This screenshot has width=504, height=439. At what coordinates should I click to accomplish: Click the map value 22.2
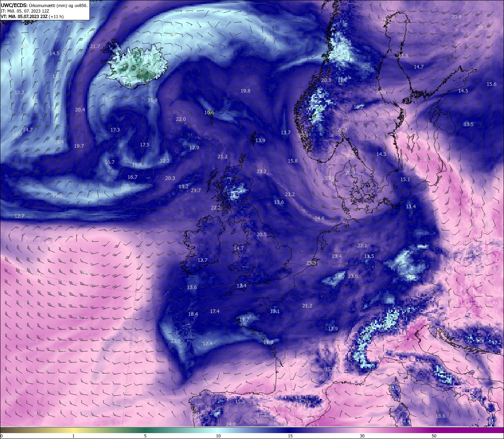click(x=216, y=208)
